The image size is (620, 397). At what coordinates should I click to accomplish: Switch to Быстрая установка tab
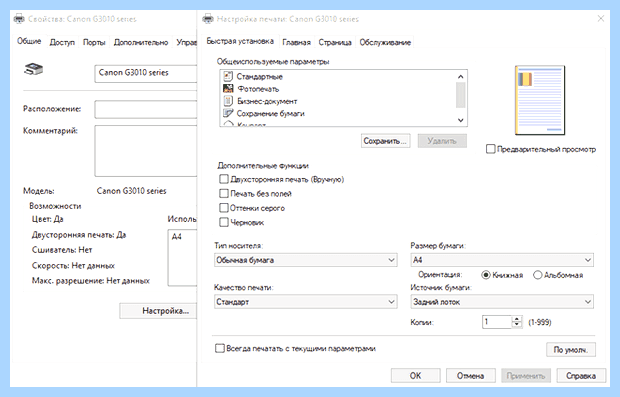pos(240,41)
